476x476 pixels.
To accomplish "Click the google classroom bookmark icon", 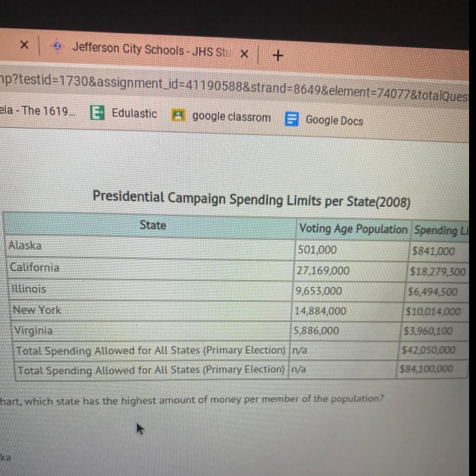I will 179,116.
